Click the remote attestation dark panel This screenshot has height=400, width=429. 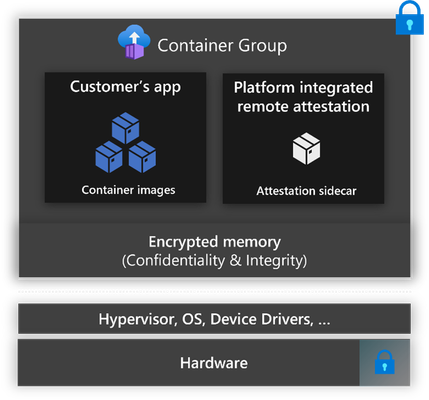[303, 138]
